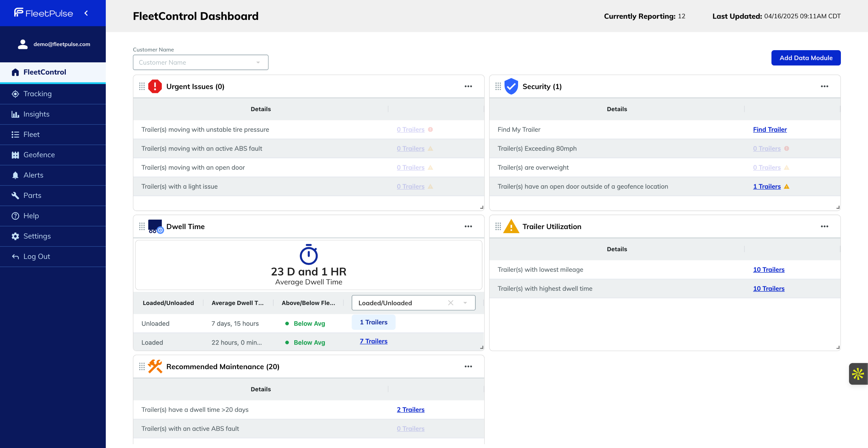Click the Urgent Issues drag handle icon
This screenshot has height=448, width=868.
click(x=142, y=86)
